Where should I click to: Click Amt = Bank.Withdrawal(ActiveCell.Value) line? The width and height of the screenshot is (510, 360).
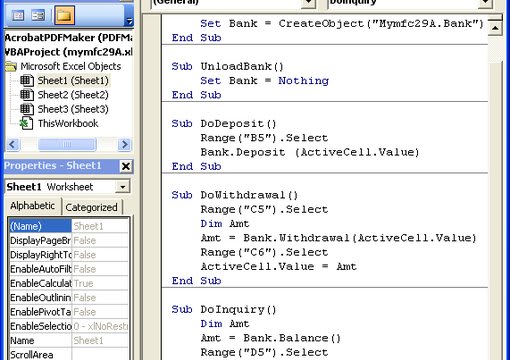(x=338, y=238)
